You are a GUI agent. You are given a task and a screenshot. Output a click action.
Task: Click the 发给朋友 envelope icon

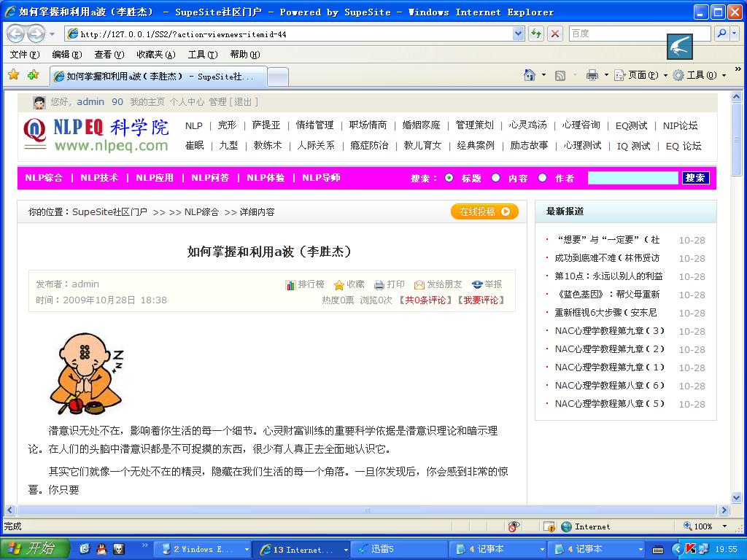click(419, 285)
